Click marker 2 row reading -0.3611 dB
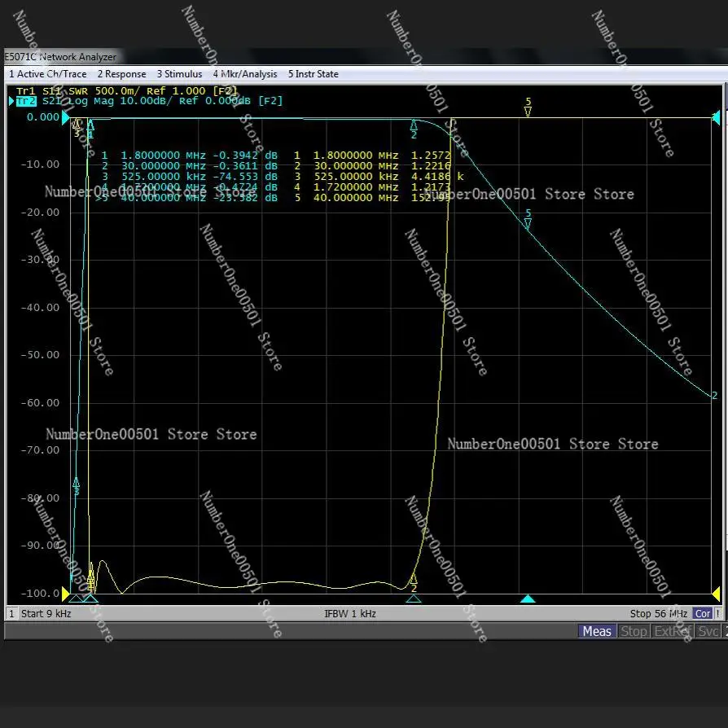The width and height of the screenshot is (728, 728). pos(190,166)
